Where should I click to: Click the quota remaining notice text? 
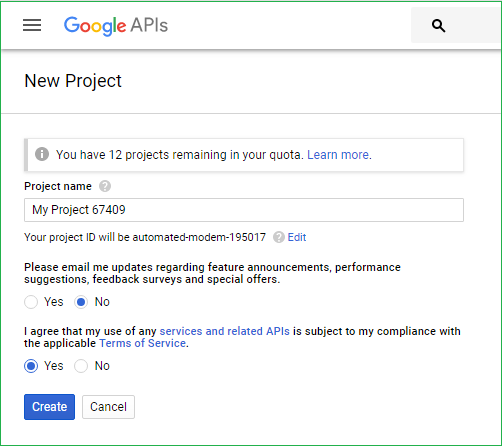[x=180, y=155]
